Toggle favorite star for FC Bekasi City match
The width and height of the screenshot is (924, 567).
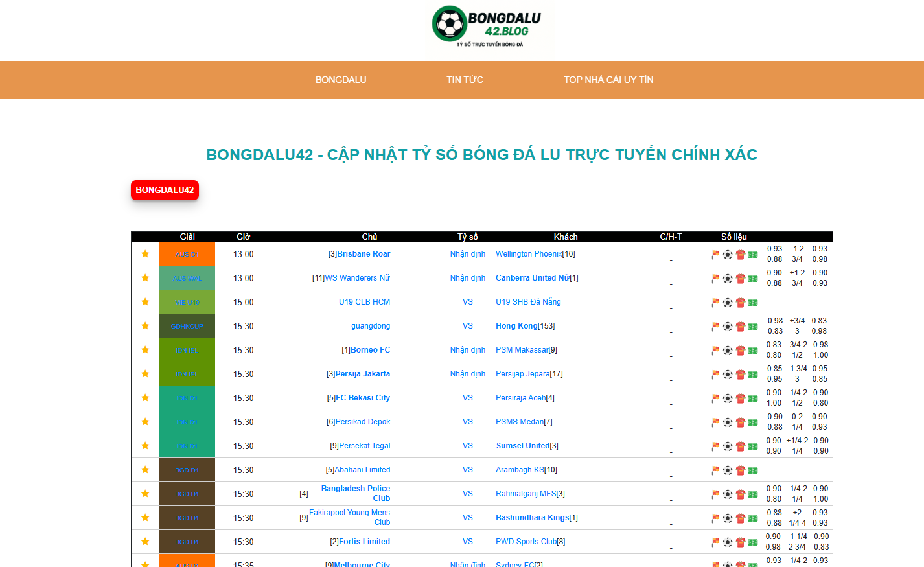point(145,398)
